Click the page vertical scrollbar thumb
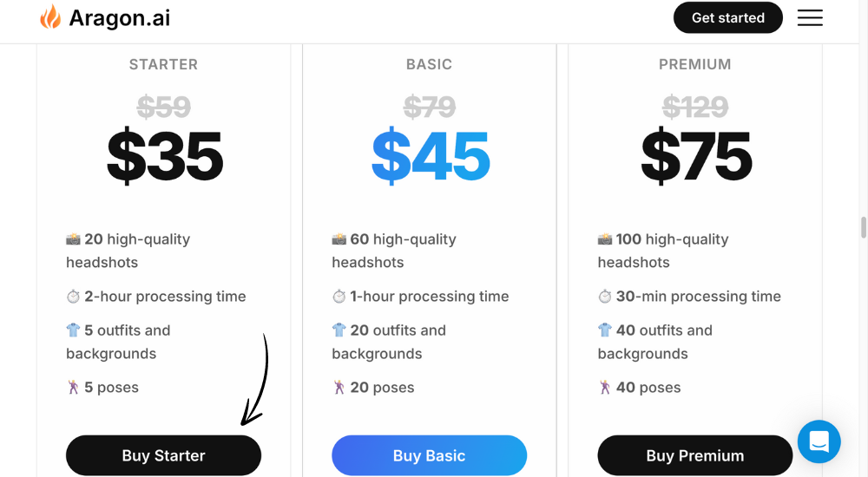 [863, 227]
